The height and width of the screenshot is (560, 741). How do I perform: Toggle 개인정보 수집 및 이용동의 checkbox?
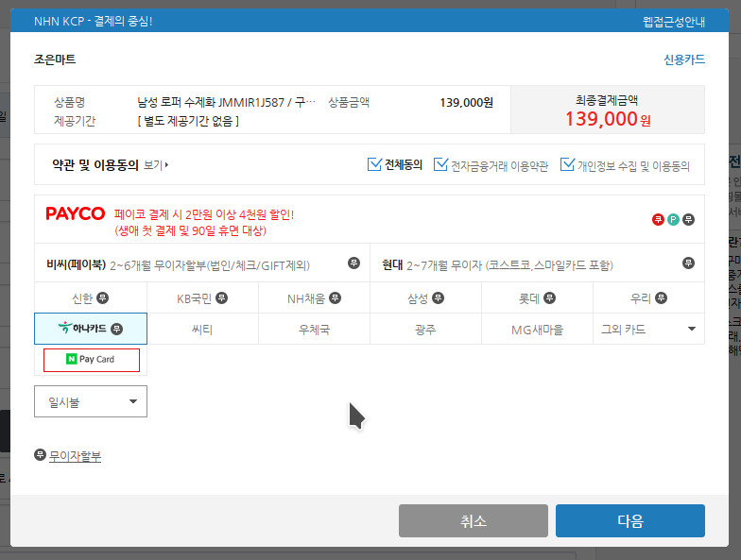[x=567, y=164]
